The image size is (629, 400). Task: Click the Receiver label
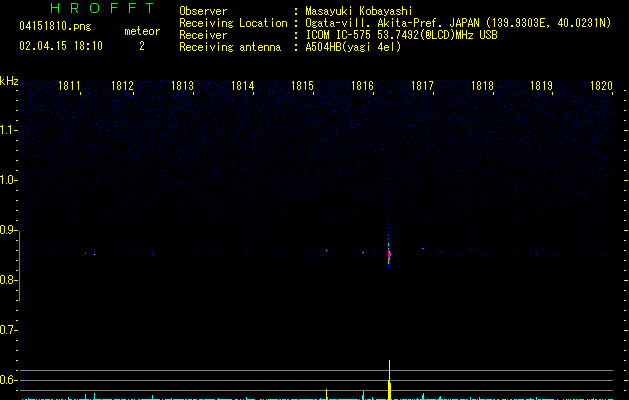coord(203,35)
